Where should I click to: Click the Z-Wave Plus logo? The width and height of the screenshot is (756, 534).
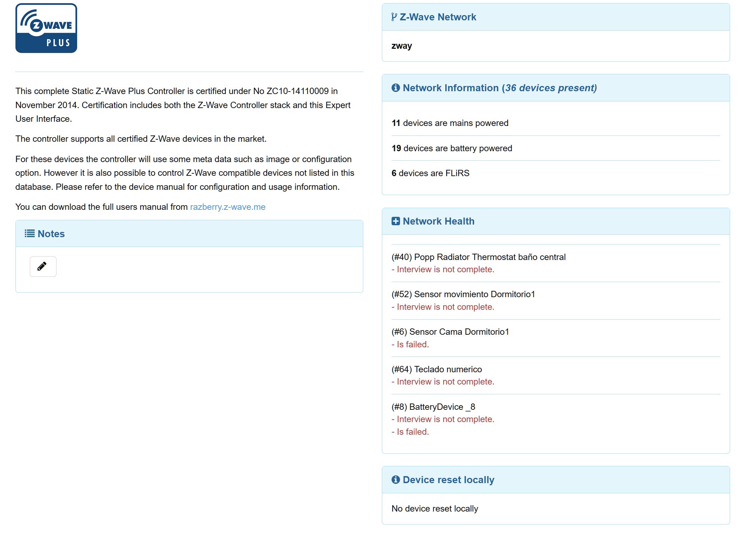[46, 28]
